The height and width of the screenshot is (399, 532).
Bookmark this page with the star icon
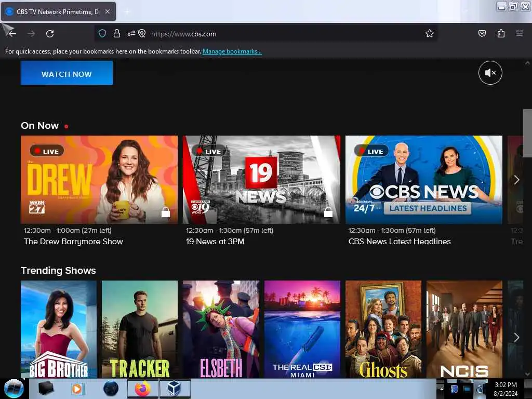click(430, 33)
